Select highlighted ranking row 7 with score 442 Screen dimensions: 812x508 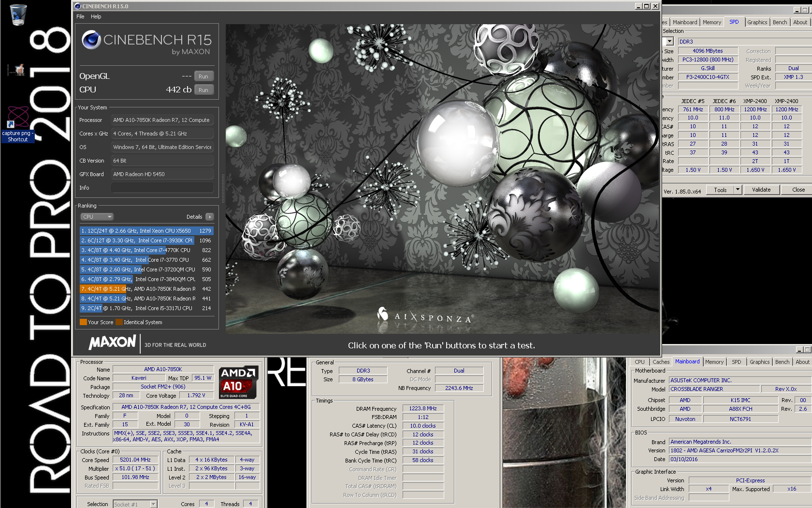coord(146,289)
